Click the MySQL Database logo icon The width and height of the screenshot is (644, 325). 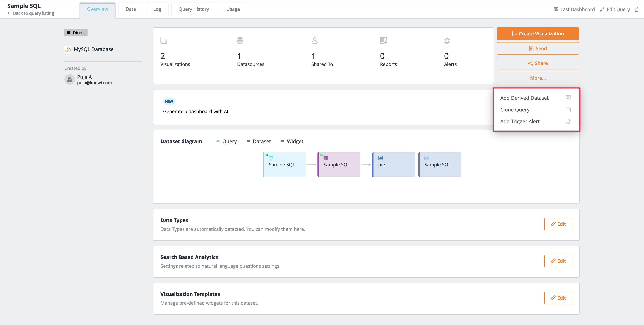68,49
